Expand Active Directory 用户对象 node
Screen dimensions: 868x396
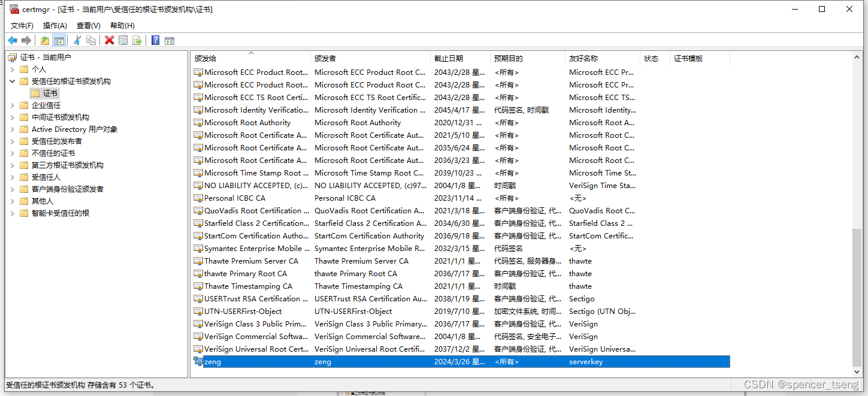tap(12, 129)
